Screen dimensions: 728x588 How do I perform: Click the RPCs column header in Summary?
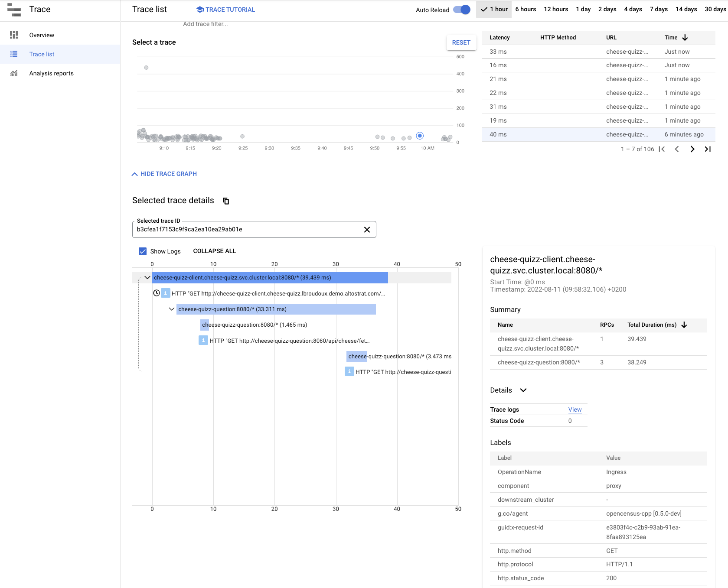(x=607, y=325)
